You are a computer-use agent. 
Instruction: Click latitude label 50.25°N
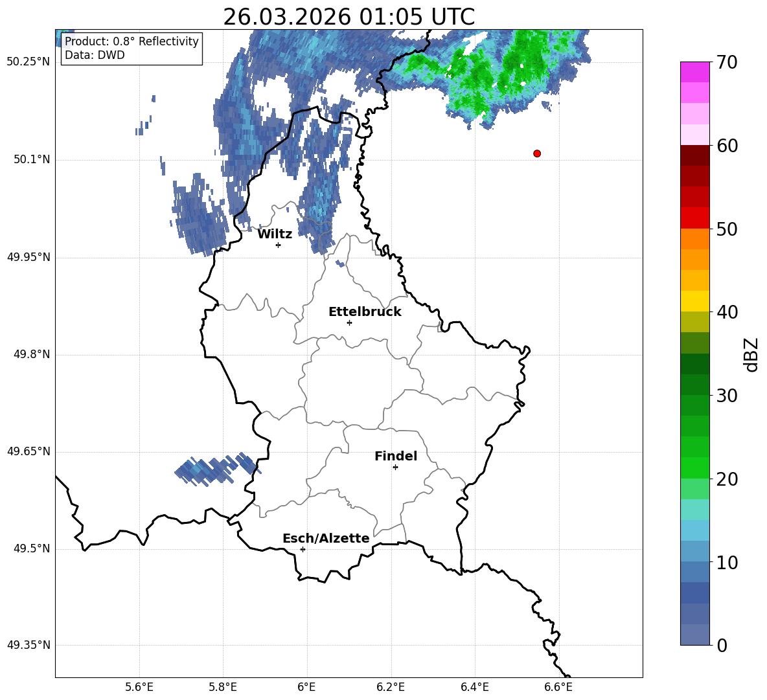click(29, 62)
